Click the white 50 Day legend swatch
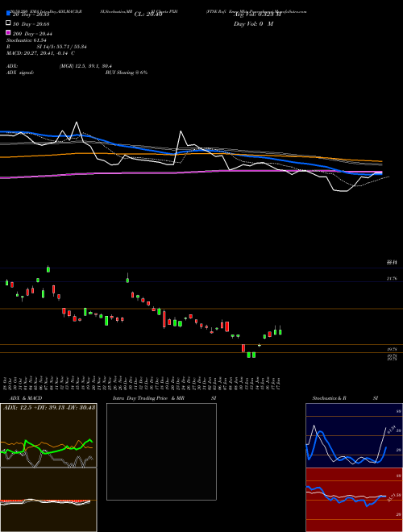 tap(8, 23)
